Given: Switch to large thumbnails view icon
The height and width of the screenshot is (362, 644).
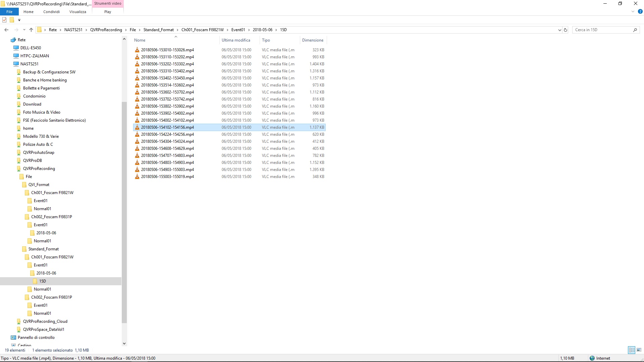Looking at the screenshot, I should point(639,350).
